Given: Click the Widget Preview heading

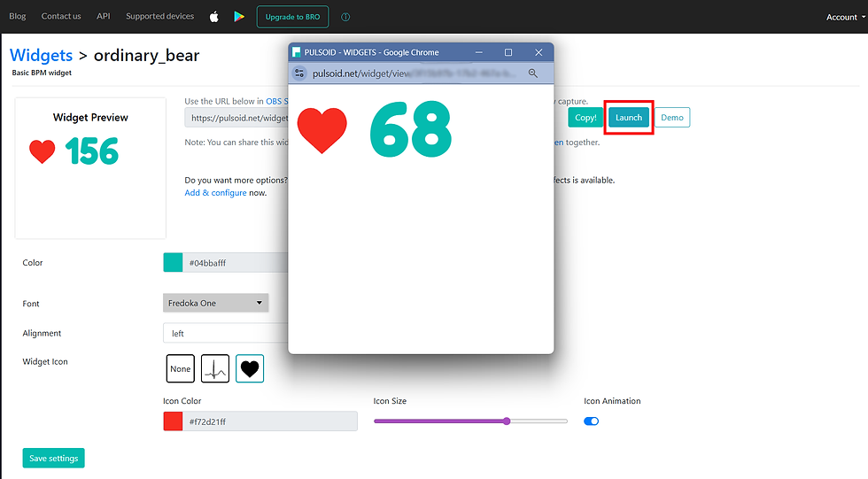Looking at the screenshot, I should tap(90, 117).
